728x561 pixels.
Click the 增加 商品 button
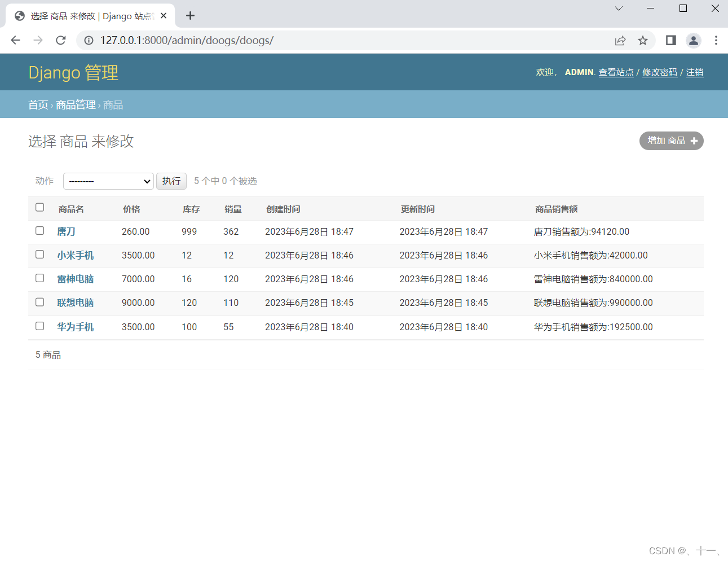click(x=671, y=141)
